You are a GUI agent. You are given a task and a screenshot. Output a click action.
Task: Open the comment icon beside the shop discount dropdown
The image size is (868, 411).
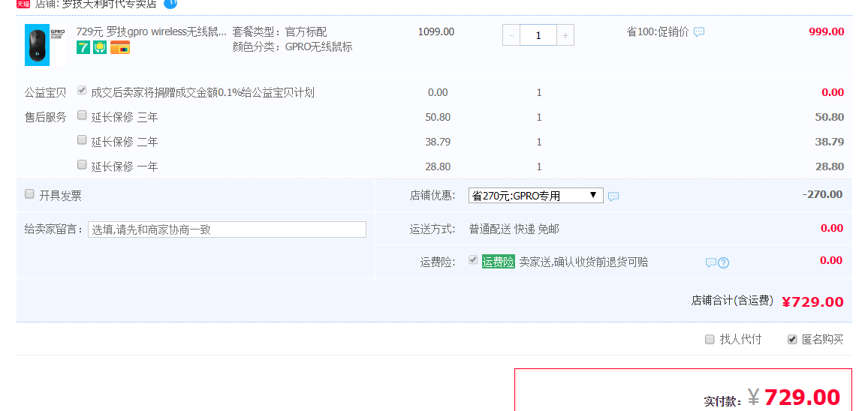coord(613,196)
